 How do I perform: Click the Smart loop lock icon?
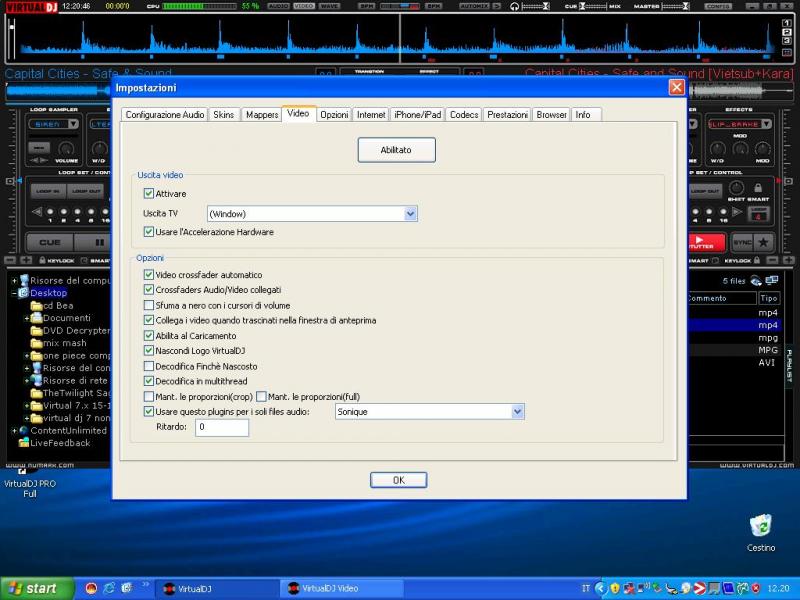tap(758, 188)
